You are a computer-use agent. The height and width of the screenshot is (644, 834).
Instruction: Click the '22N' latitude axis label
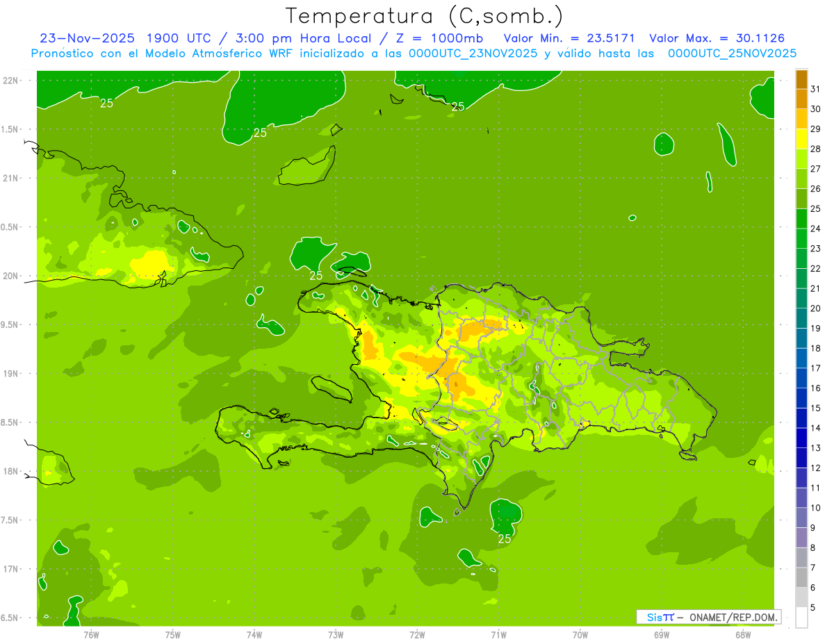11,81
